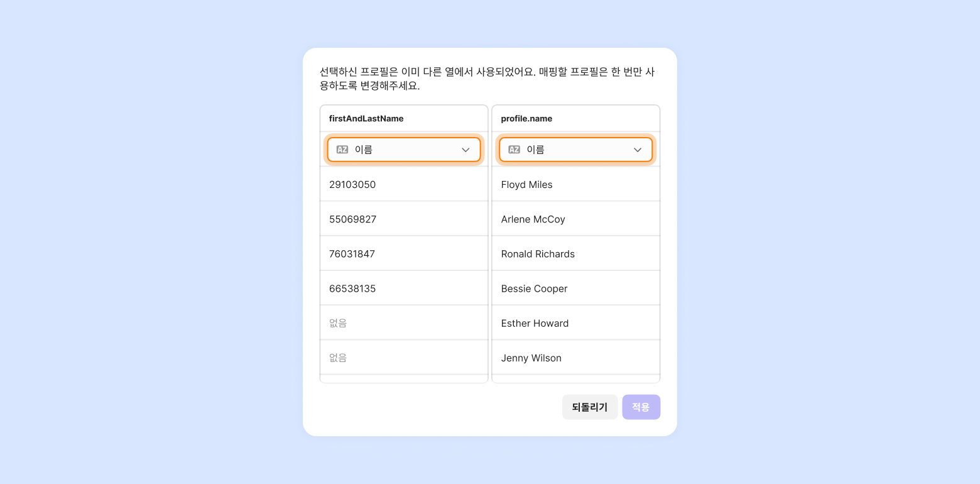Select the Floyd Miles cell
This screenshot has height=484, width=980.
[x=576, y=184]
